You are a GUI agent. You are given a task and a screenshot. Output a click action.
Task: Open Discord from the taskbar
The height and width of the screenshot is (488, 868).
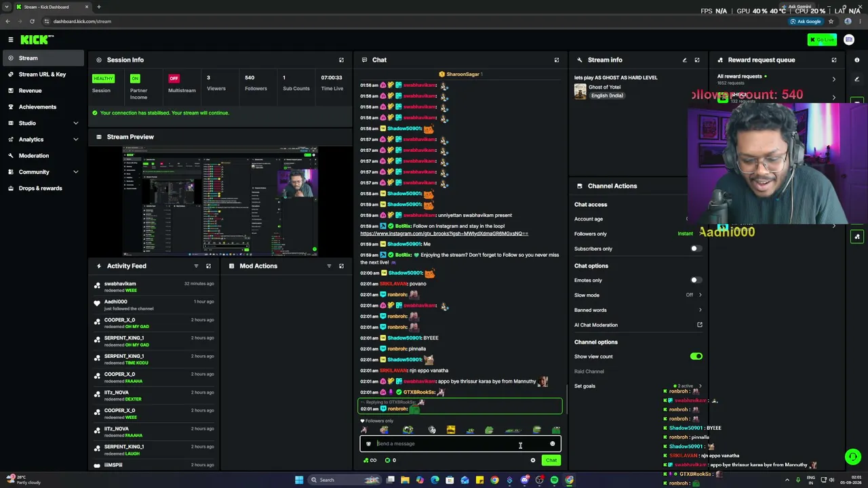pyautogui.click(x=524, y=480)
